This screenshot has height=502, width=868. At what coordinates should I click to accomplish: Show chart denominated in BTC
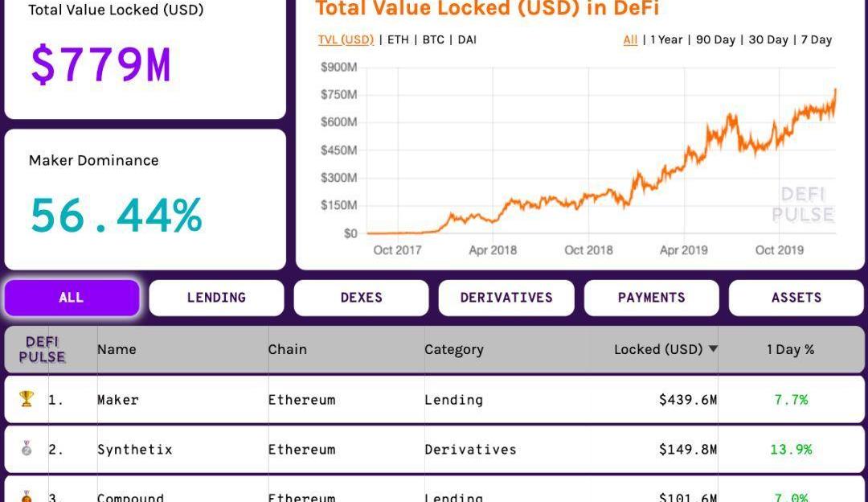pos(433,39)
